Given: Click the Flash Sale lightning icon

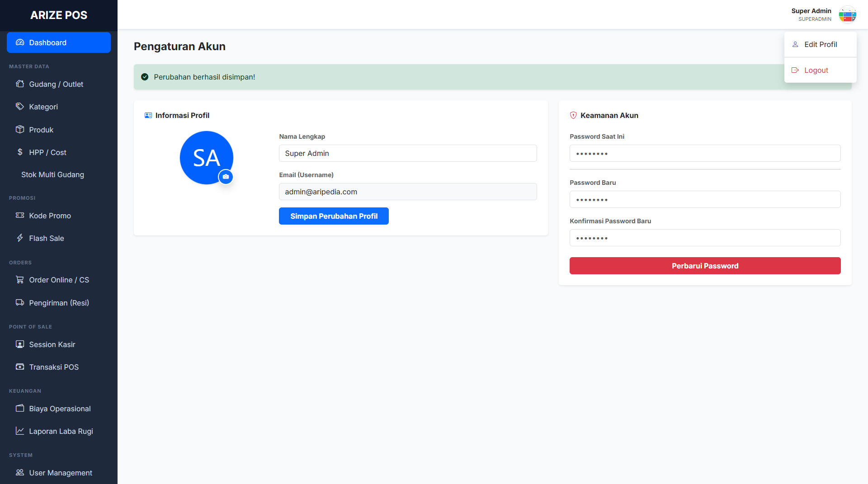Looking at the screenshot, I should pyautogui.click(x=20, y=238).
